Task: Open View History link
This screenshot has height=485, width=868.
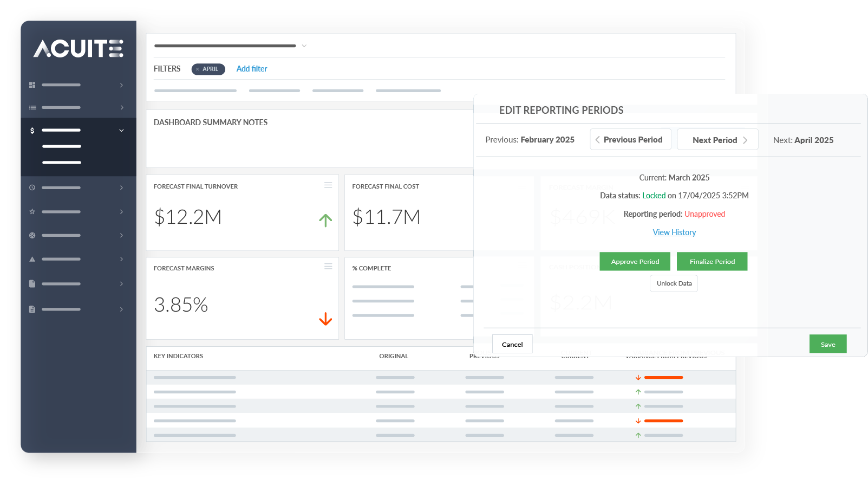Action: [674, 232]
